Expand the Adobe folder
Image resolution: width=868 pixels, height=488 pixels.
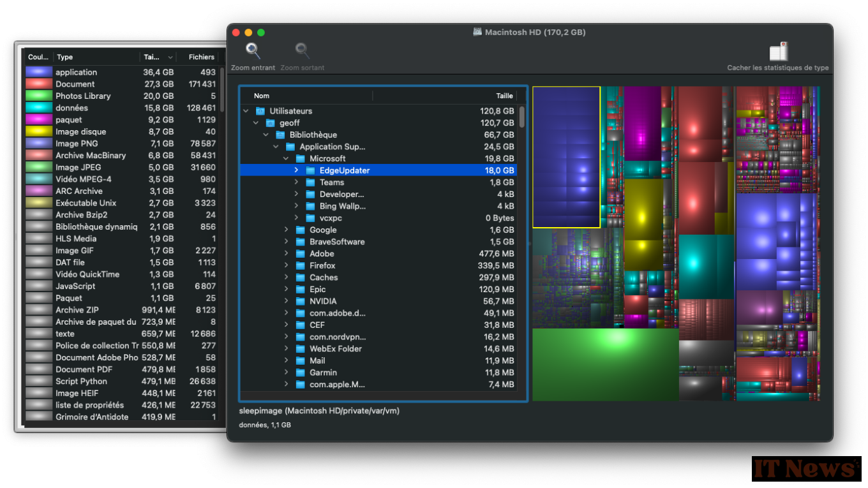[x=287, y=254]
